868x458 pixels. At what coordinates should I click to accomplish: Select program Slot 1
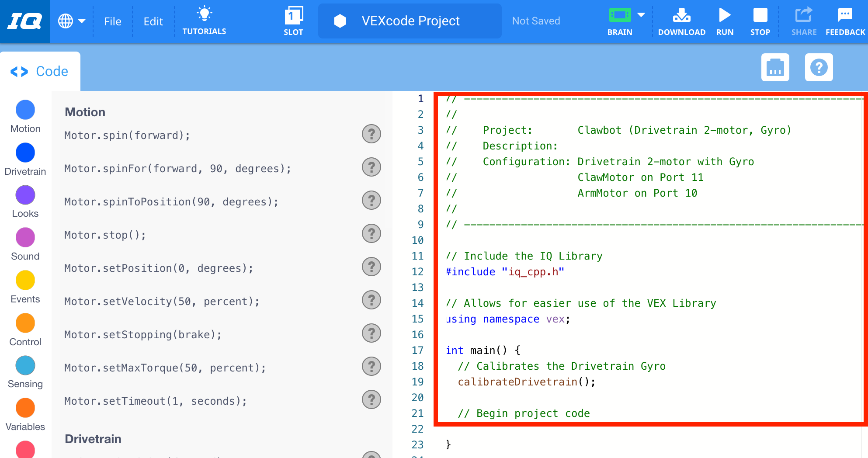point(293,21)
